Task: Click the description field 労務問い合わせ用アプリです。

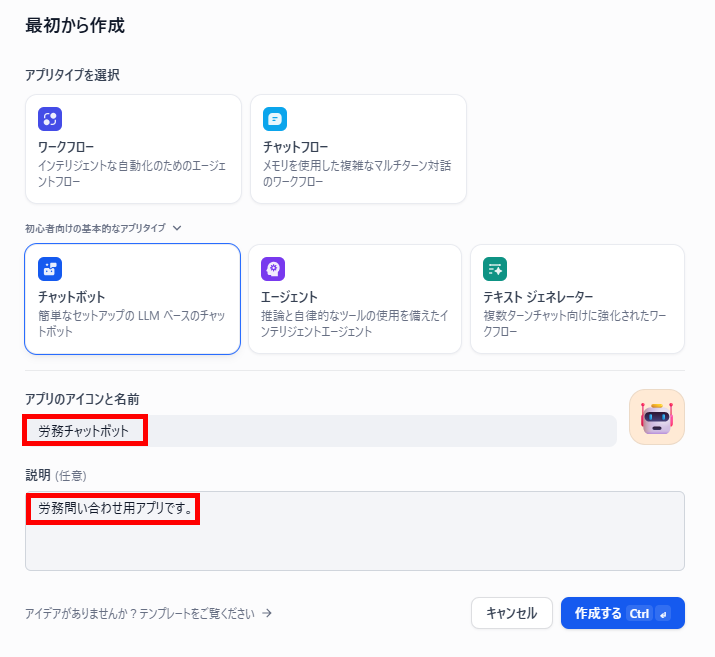Action: 355,531
